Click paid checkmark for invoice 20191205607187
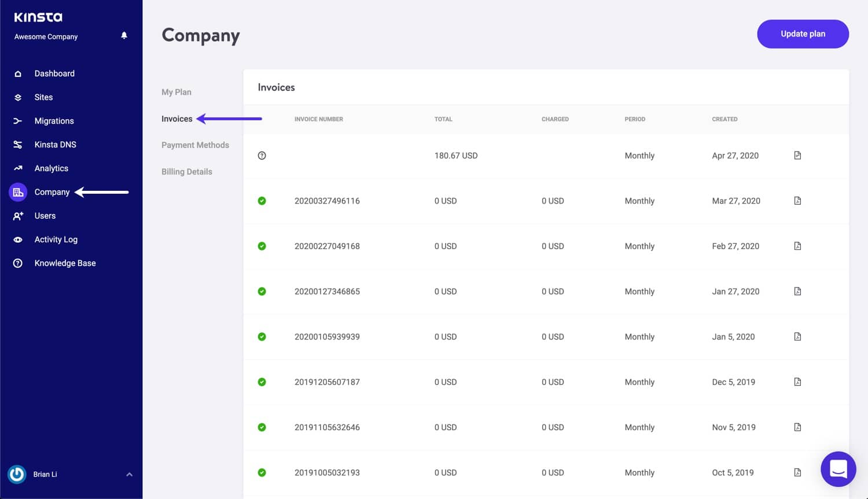The height and width of the screenshot is (499, 868). [262, 382]
